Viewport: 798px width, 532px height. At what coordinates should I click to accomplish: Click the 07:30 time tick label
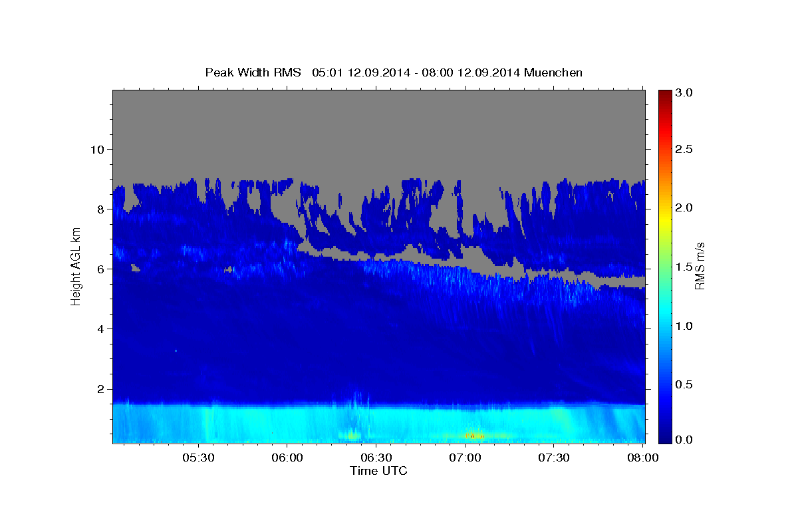(554, 458)
